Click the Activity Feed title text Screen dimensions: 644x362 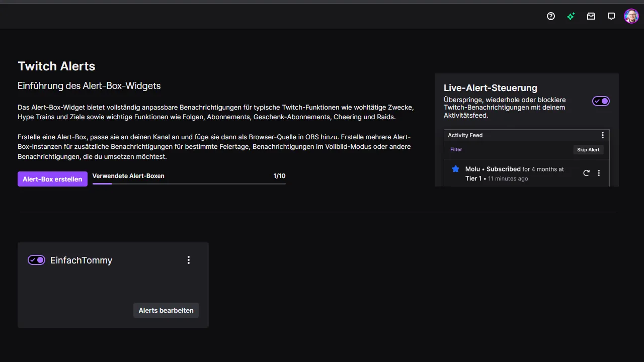pyautogui.click(x=465, y=135)
